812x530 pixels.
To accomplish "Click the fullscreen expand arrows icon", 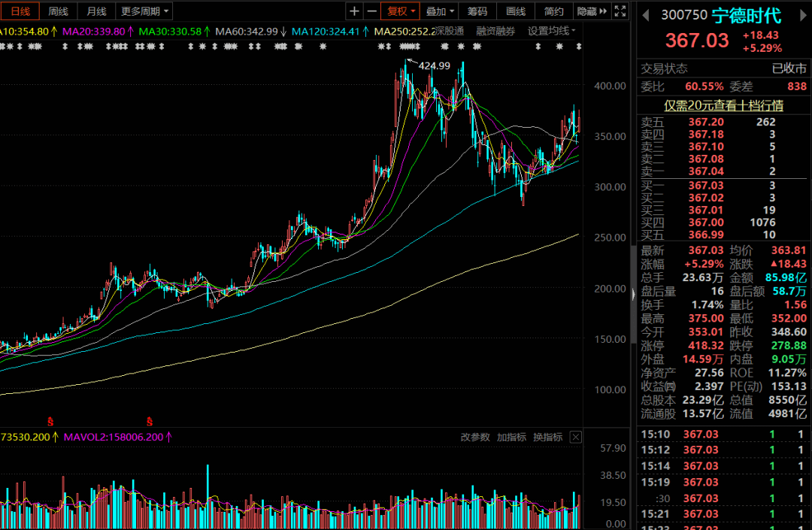I will pyautogui.click(x=620, y=11).
